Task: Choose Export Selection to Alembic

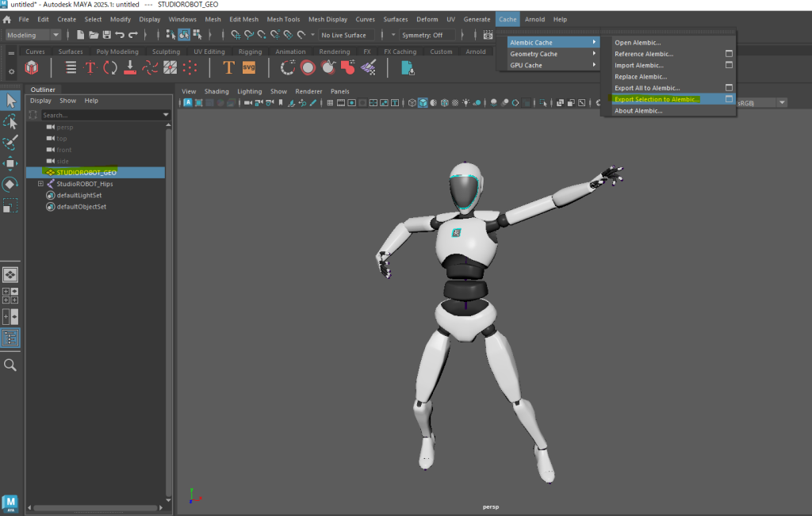Action: click(x=657, y=99)
